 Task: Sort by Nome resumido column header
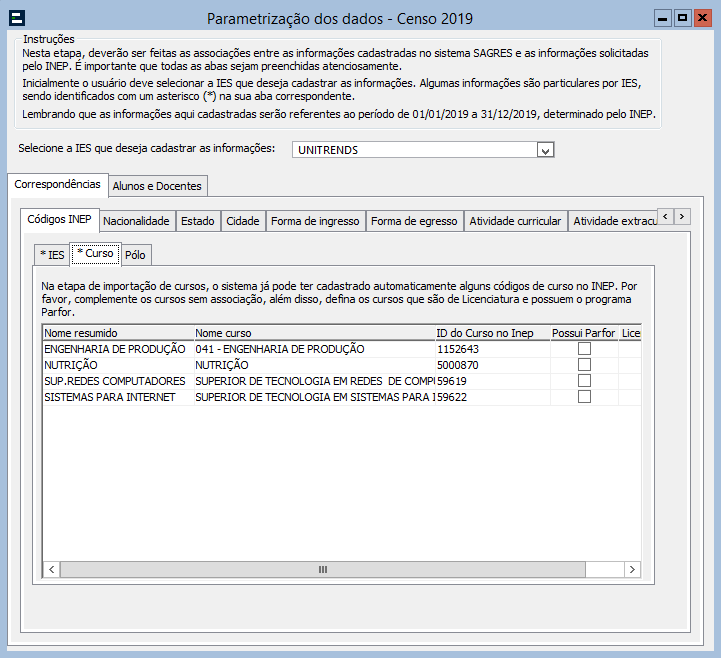click(116, 333)
